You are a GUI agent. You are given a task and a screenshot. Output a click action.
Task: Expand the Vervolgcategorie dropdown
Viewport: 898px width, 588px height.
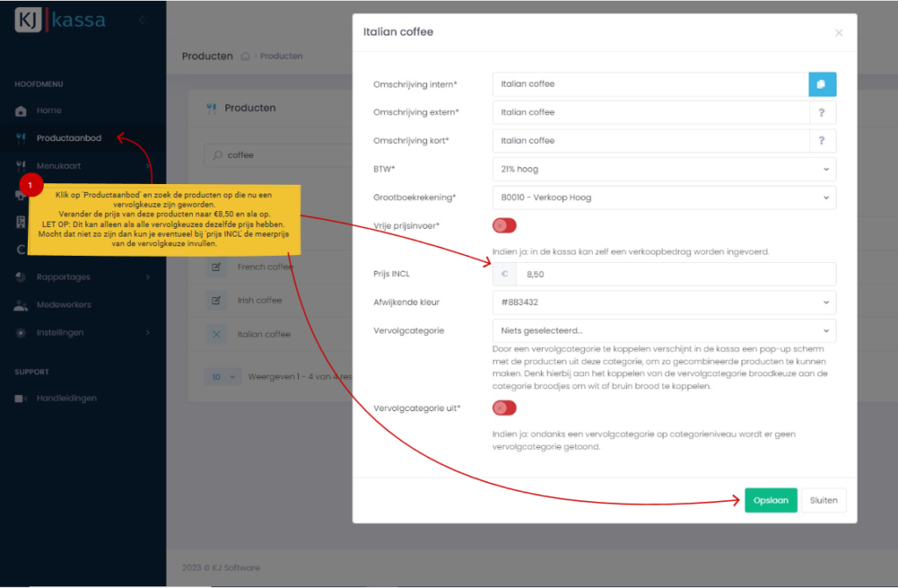pos(664,330)
